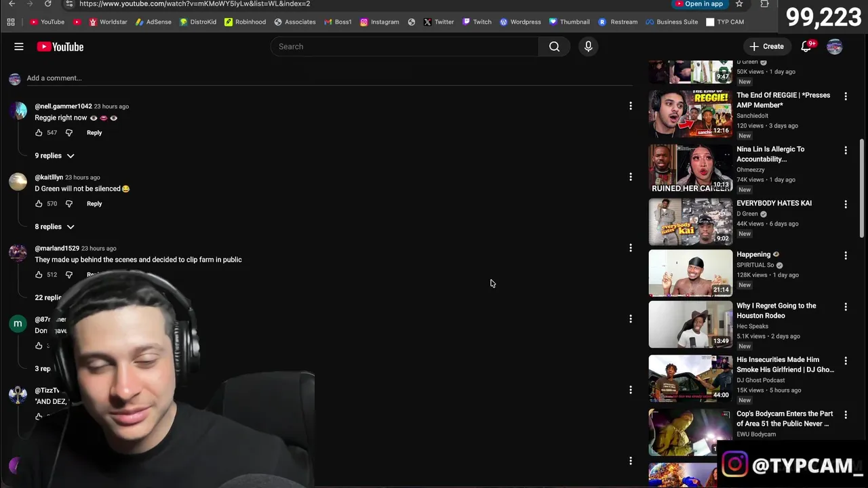Focus the YouTube Search field
868x488 pixels.
(405, 47)
